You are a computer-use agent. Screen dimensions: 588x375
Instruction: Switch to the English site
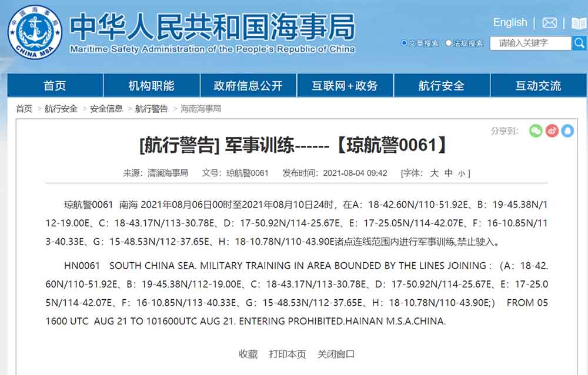(x=510, y=22)
